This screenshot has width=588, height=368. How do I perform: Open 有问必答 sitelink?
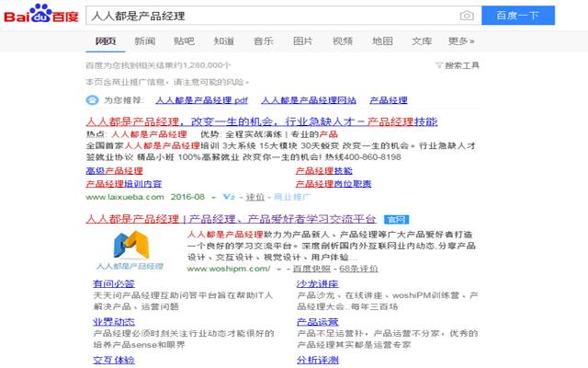click(114, 284)
